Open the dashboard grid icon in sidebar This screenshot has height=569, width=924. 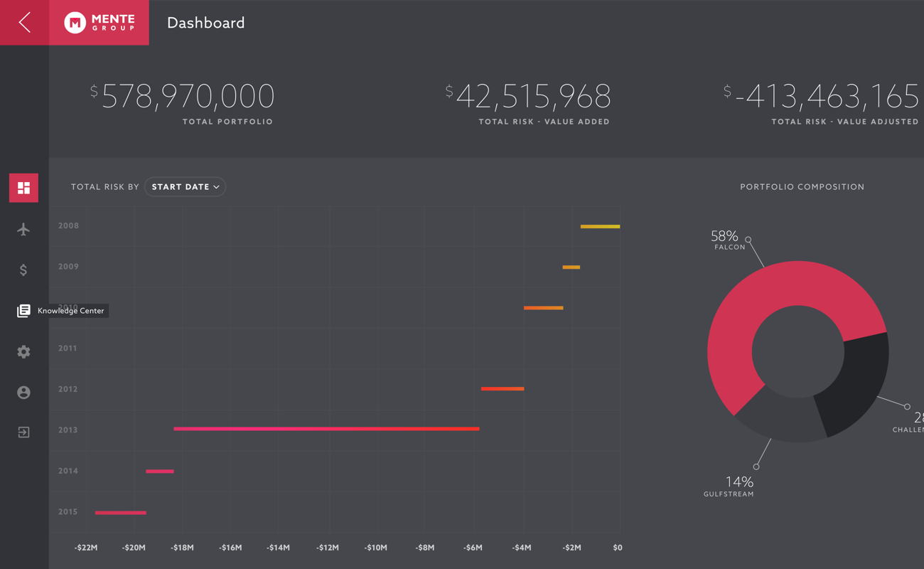pos(23,188)
